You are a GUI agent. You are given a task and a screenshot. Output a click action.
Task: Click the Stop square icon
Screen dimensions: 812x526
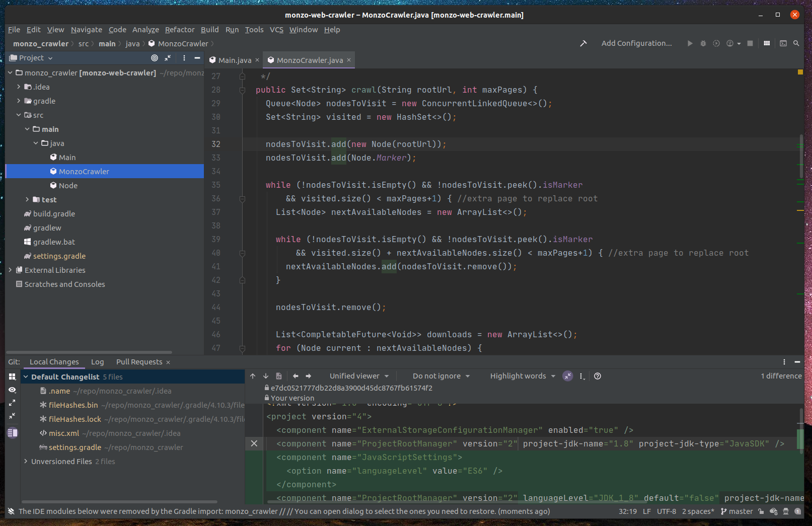point(750,43)
